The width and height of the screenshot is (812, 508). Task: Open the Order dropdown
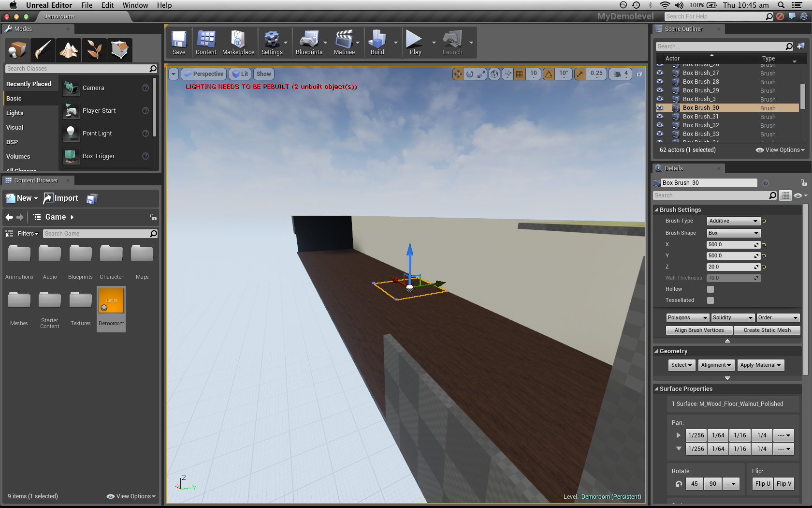(x=778, y=318)
